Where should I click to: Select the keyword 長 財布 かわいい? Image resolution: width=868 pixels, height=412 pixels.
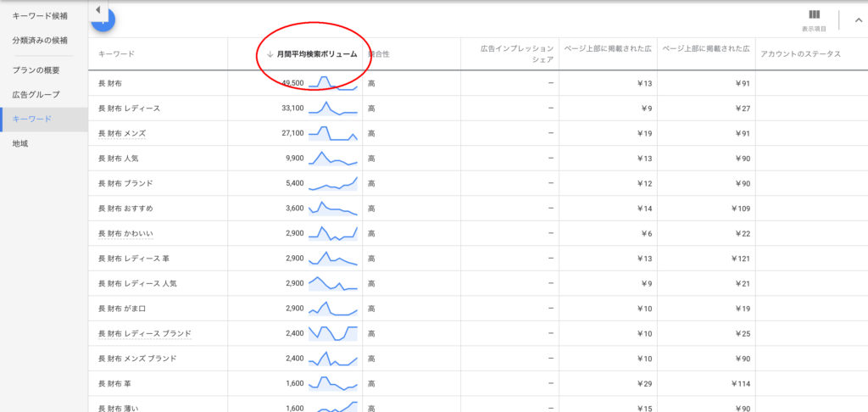pyautogui.click(x=125, y=233)
